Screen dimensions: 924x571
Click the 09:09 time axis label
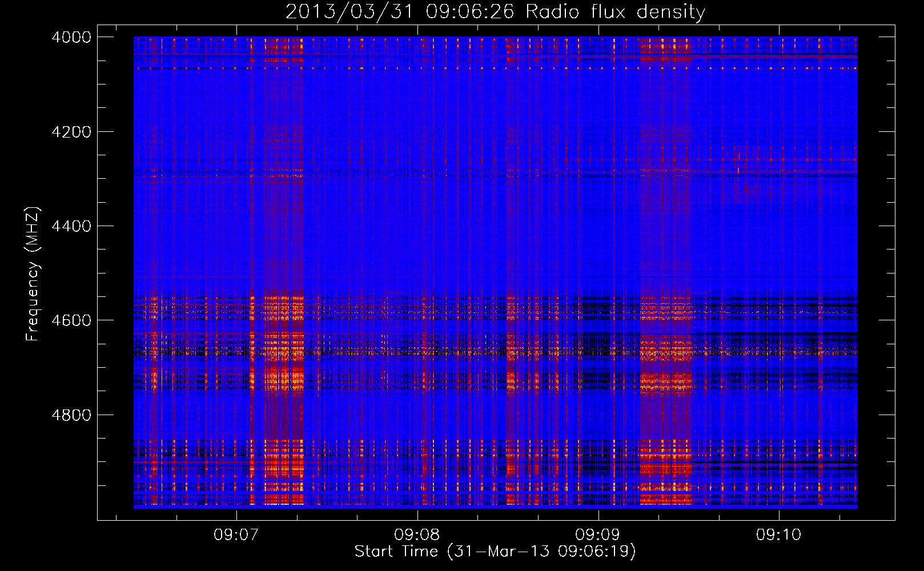coord(598,535)
